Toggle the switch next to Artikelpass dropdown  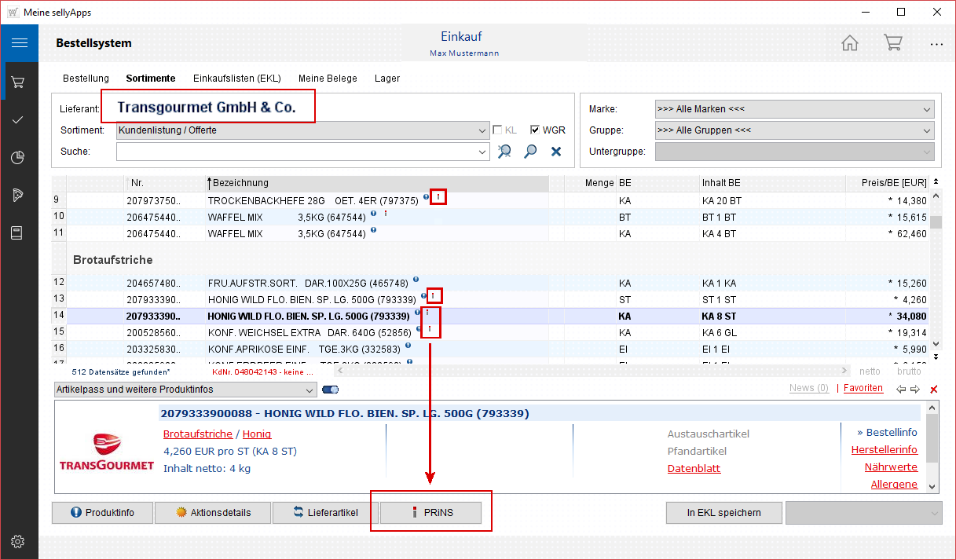(x=330, y=390)
